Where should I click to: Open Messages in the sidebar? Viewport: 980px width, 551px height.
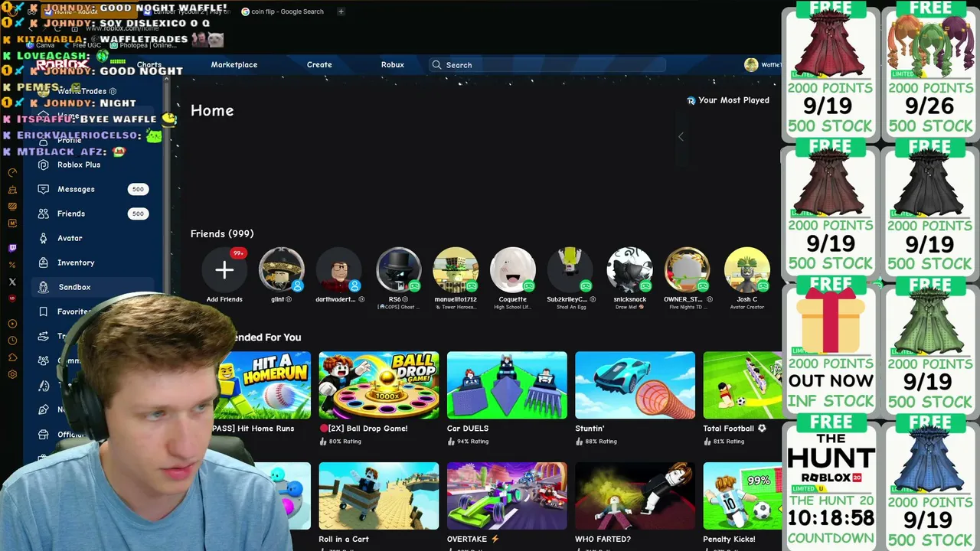tap(76, 189)
